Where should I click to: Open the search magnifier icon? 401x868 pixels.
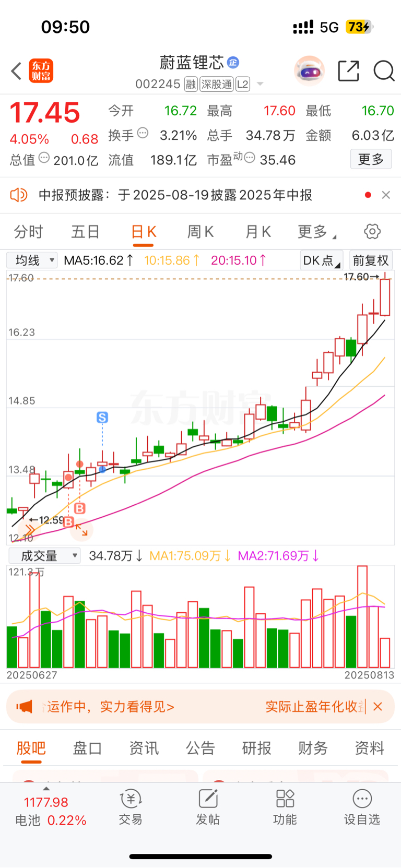(x=384, y=70)
